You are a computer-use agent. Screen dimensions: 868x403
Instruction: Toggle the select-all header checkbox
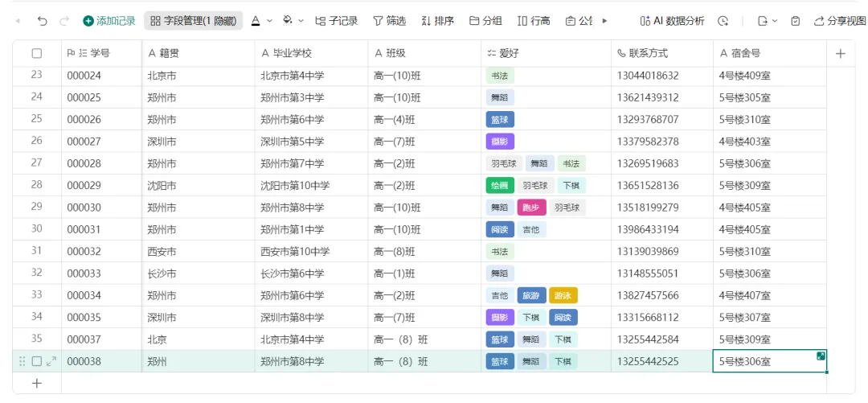pos(36,53)
